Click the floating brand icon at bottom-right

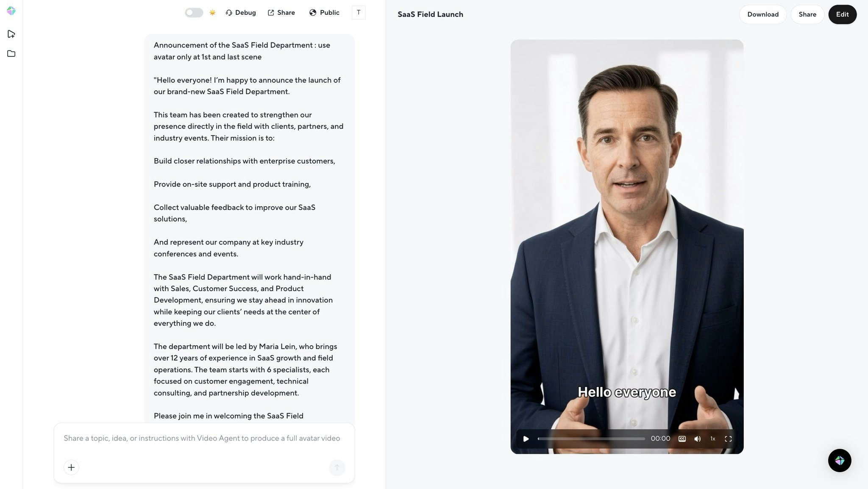pyautogui.click(x=840, y=461)
